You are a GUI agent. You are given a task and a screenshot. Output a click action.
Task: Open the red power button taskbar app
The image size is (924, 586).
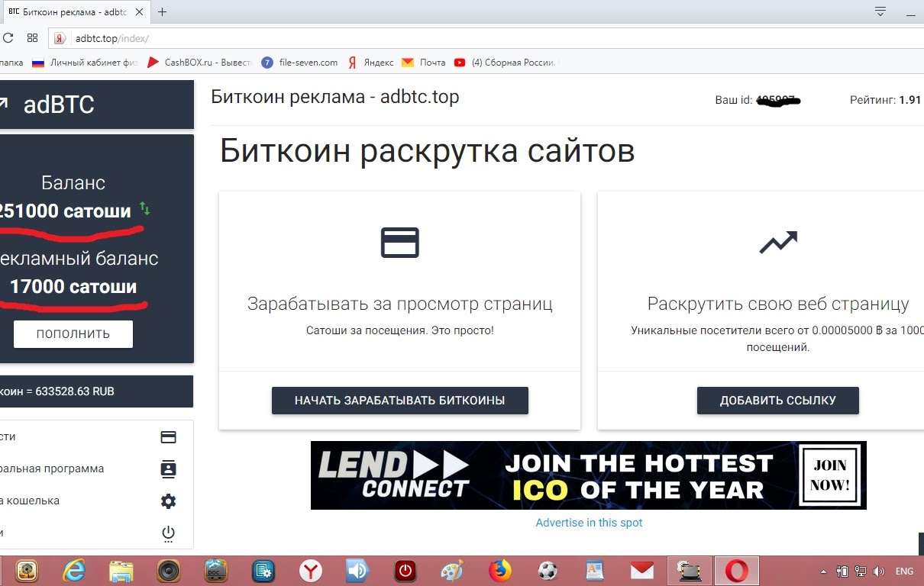[x=405, y=571]
